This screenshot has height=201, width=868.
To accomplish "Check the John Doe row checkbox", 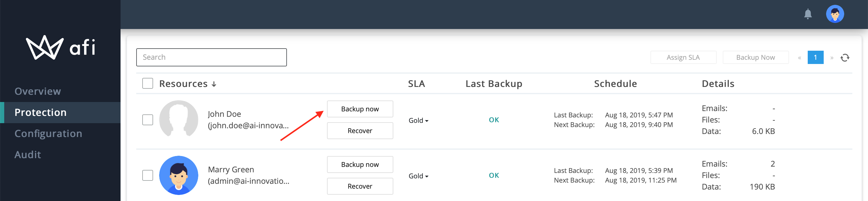I will point(148,120).
